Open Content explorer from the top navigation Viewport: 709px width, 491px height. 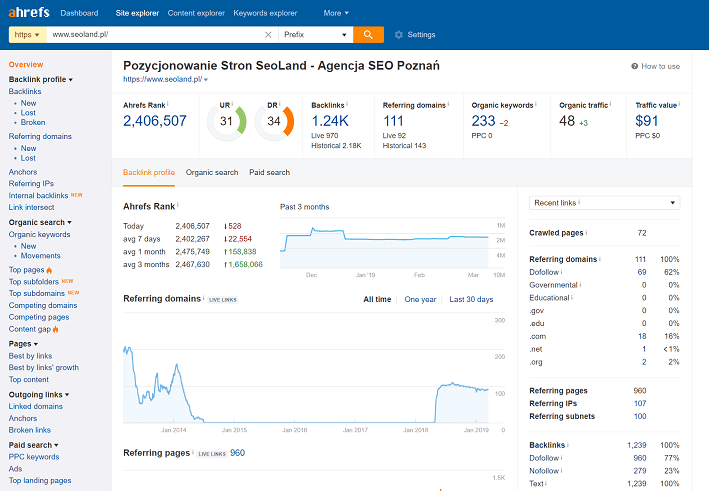point(195,13)
